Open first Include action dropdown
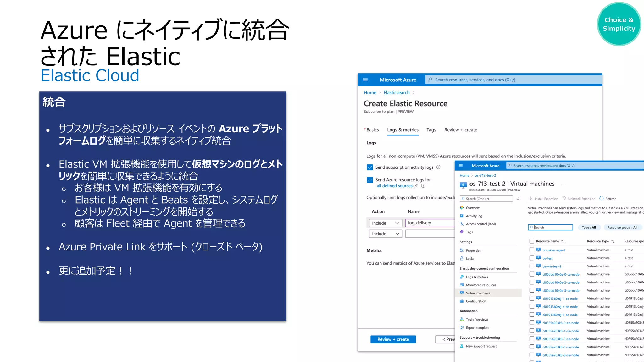Screen dimensions: 644x362 tap(386, 223)
